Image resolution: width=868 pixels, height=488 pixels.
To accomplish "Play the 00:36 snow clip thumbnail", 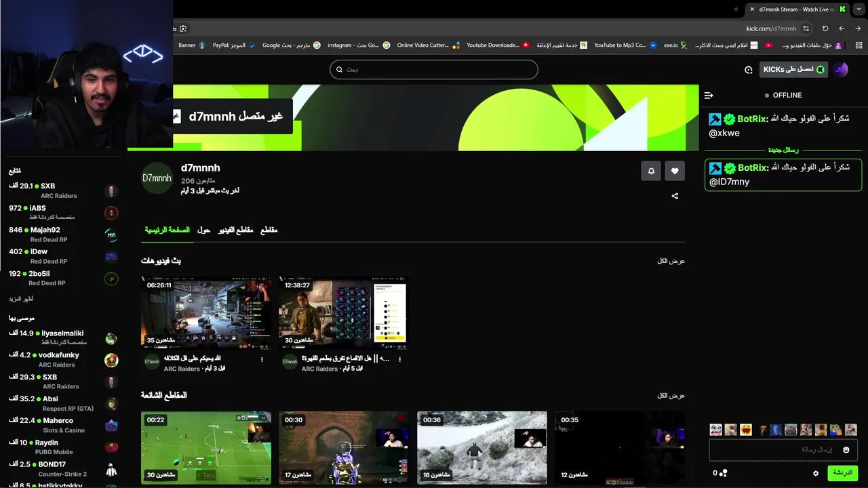I will [x=482, y=447].
